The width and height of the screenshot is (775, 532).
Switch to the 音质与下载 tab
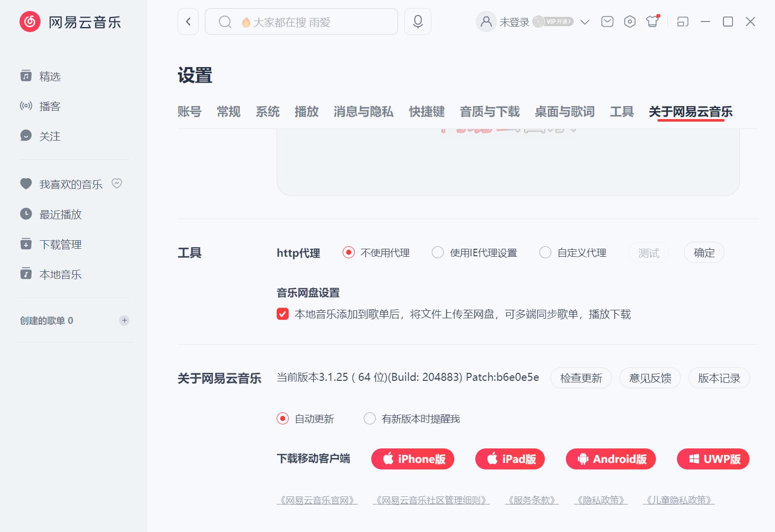coord(489,112)
